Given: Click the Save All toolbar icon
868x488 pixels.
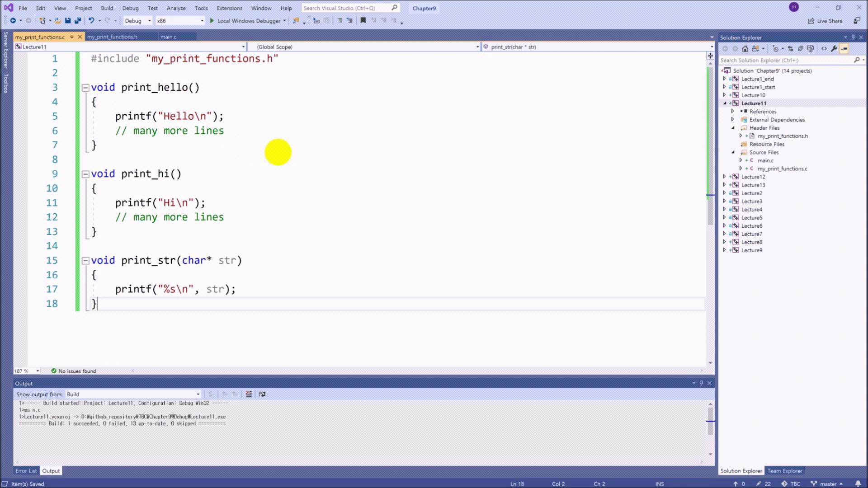Looking at the screenshot, I should click(78, 21).
